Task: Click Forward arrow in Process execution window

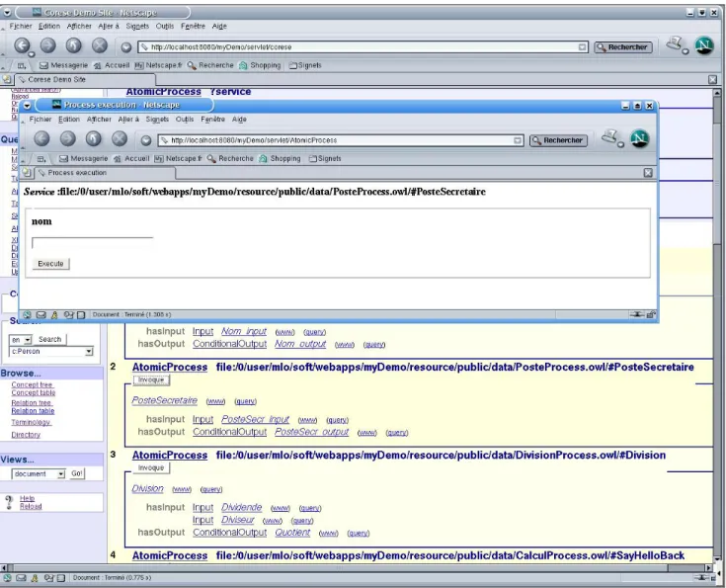Action: pos(67,138)
